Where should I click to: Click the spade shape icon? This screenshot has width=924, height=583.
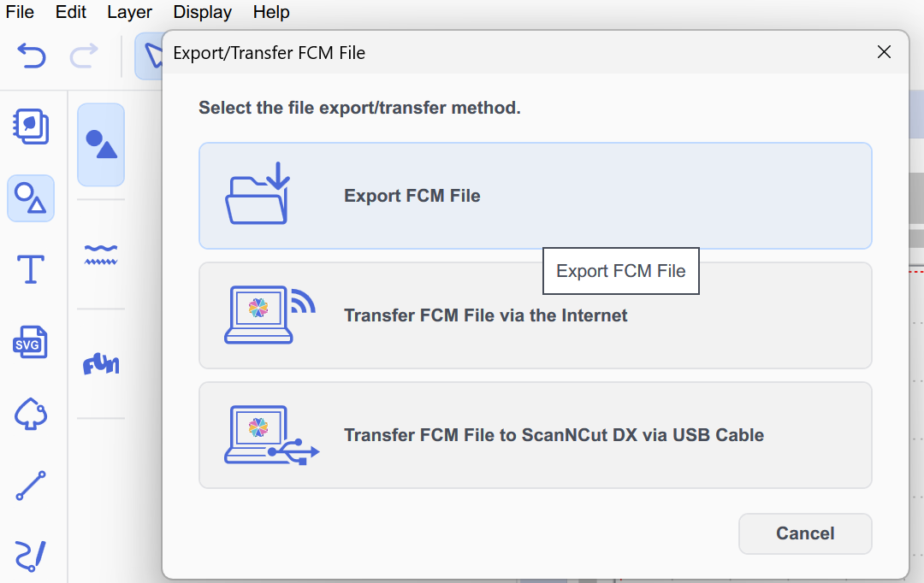(x=31, y=415)
